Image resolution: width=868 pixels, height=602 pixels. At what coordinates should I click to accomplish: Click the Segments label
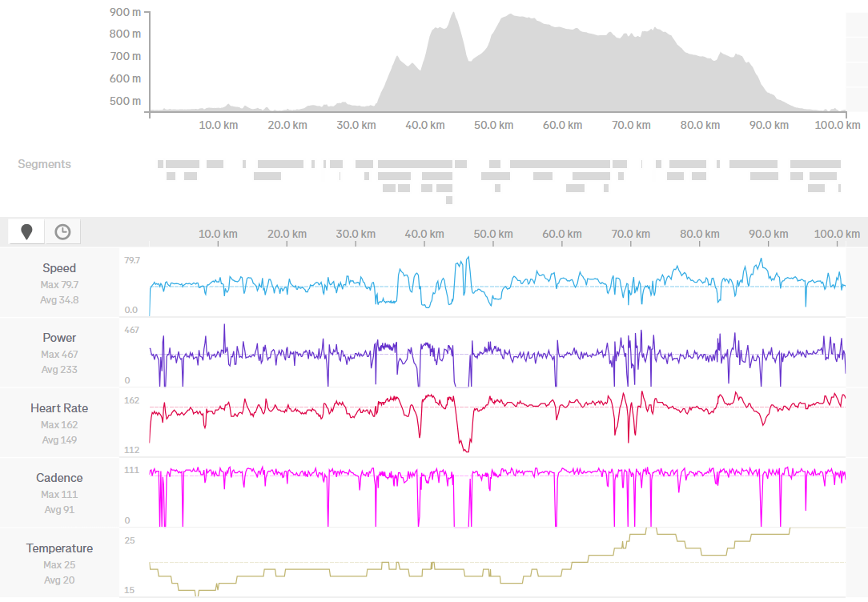tap(44, 164)
